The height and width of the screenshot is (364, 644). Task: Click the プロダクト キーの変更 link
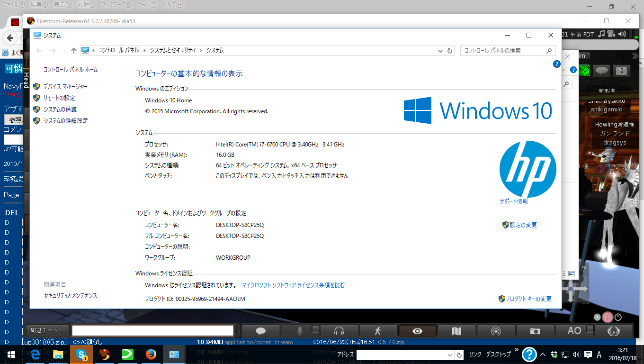tap(528, 299)
